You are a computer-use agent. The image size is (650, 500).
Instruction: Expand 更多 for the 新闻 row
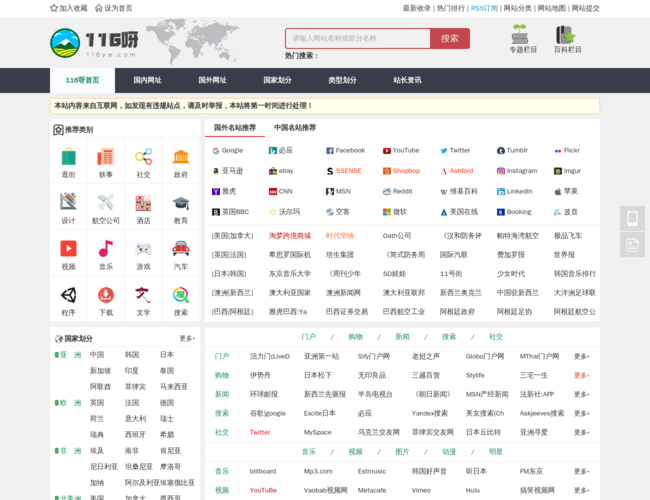point(582,395)
